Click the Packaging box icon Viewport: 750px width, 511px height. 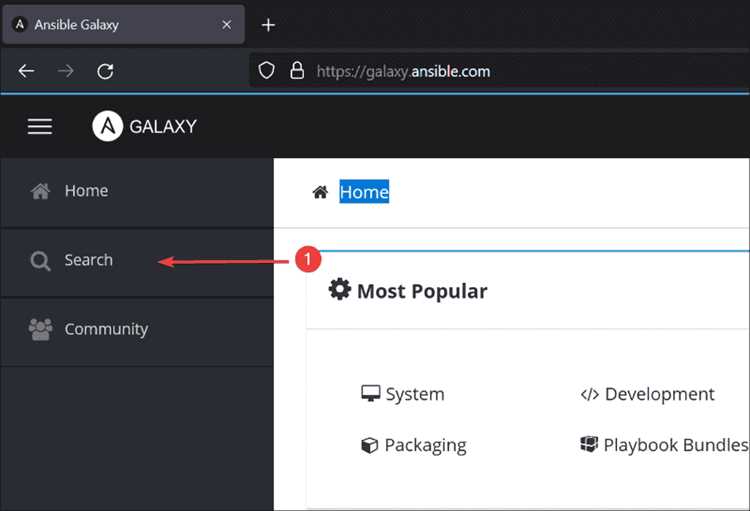(x=369, y=445)
